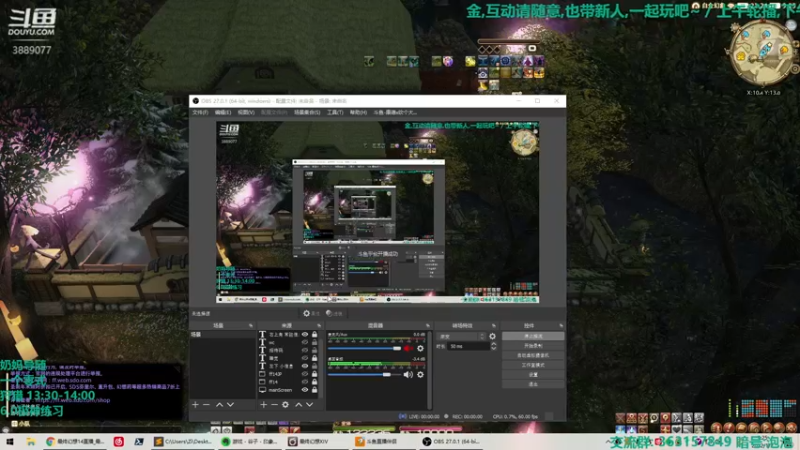This screenshot has width=800, height=450.
Task: Click the start recording button in Controls
Action: [x=533, y=346]
